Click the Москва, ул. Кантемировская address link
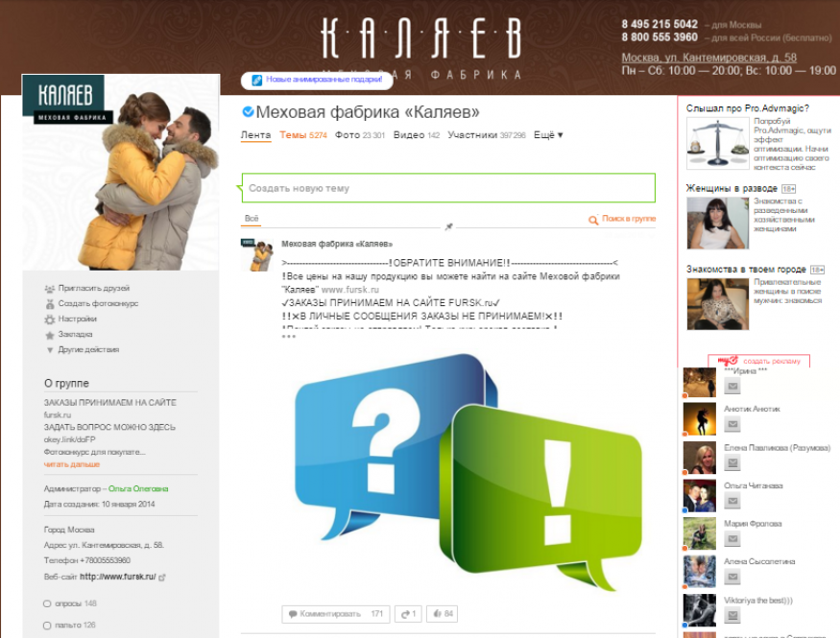The height and width of the screenshot is (638, 840). pos(708,58)
